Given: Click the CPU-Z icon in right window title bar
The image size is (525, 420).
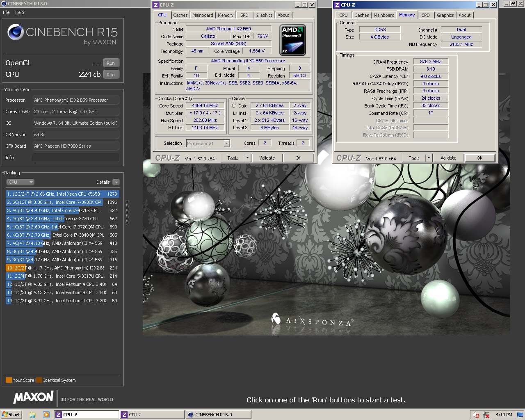Looking at the screenshot, I should click(x=337, y=5).
